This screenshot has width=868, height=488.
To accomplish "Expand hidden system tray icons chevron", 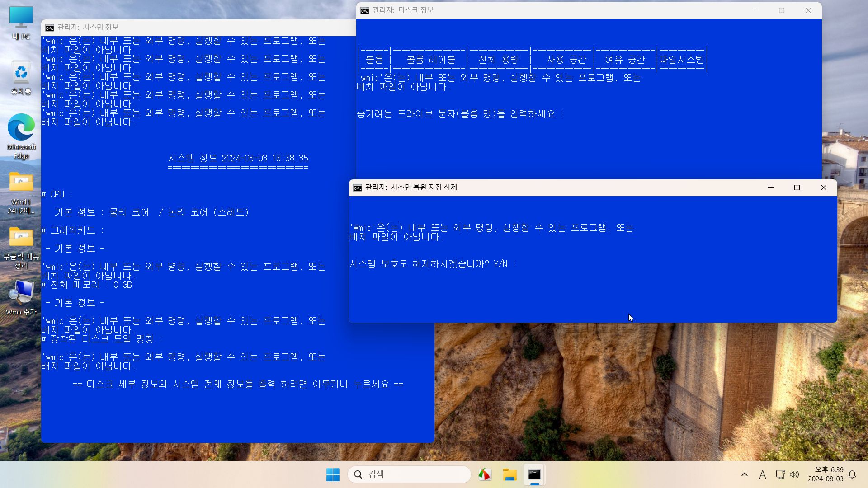I will (745, 474).
